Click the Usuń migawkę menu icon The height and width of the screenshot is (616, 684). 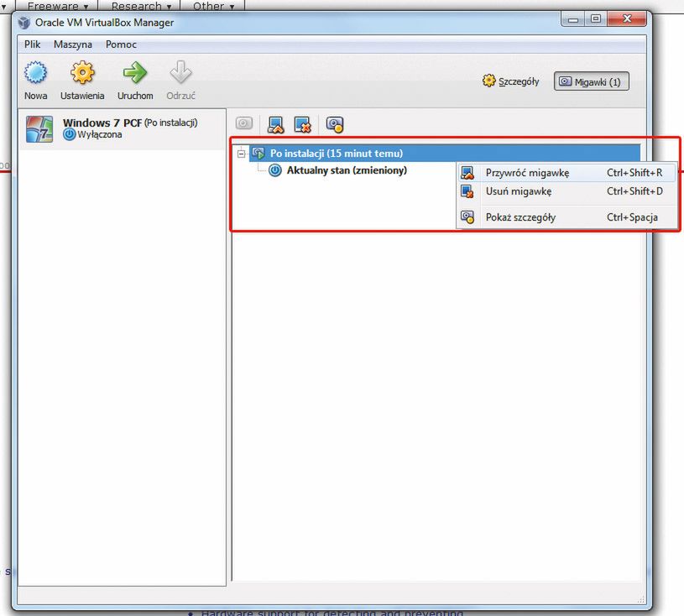tap(467, 191)
